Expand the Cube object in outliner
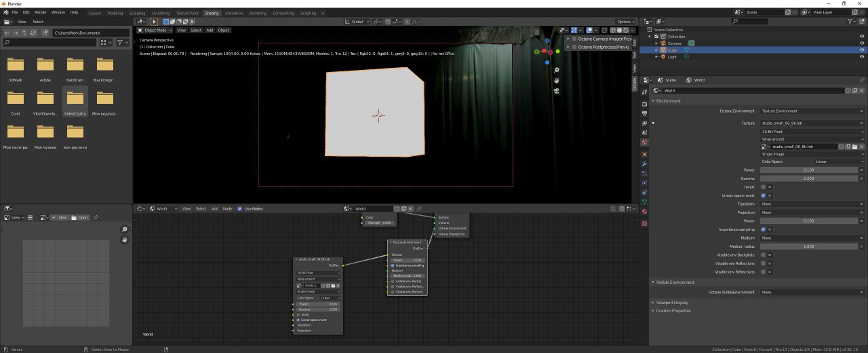 (x=656, y=50)
